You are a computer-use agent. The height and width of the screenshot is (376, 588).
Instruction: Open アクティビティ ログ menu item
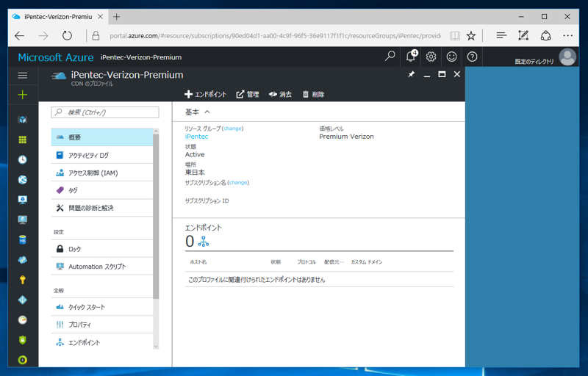point(102,155)
